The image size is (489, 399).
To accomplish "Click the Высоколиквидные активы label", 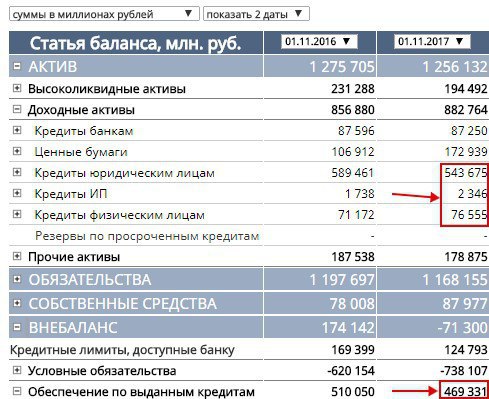I will (x=107, y=89).
